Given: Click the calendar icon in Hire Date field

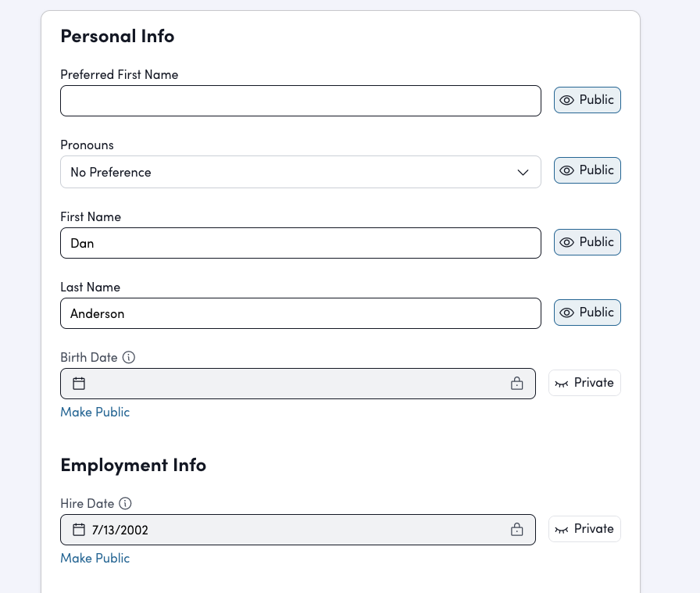Looking at the screenshot, I should pyautogui.click(x=79, y=530).
